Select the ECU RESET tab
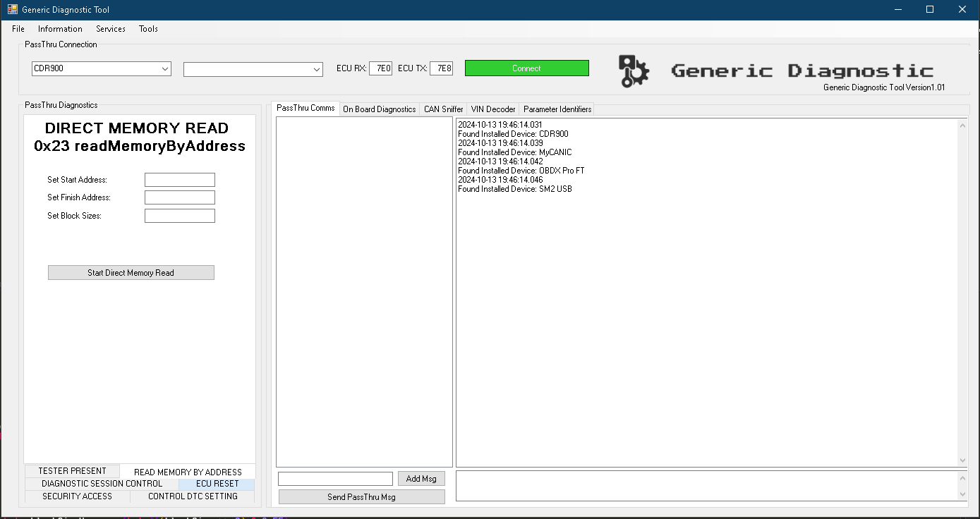The height and width of the screenshot is (519, 980). [217, 484]
